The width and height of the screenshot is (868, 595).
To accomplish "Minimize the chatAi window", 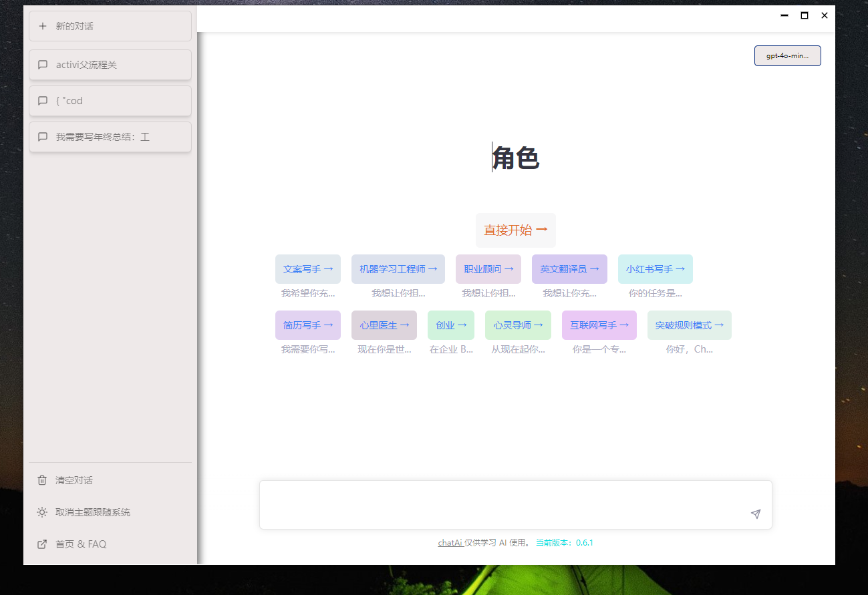I will [784, 15].
